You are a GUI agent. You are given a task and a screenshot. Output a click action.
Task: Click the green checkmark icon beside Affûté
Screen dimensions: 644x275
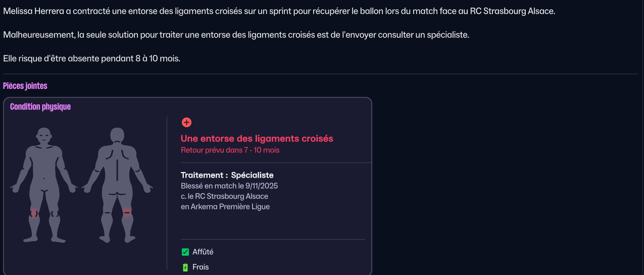click(185, 252)
